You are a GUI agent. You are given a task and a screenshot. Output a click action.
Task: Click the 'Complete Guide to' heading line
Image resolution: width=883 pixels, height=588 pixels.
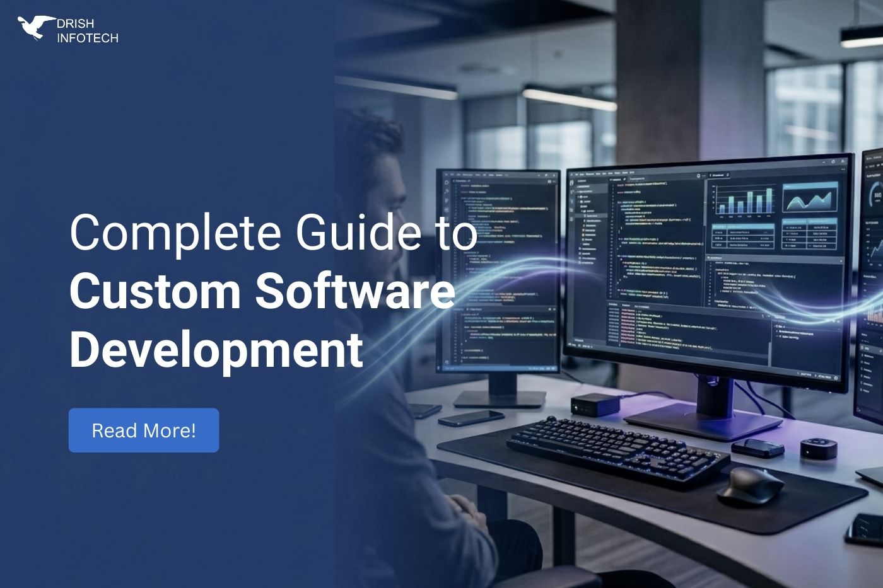coord(272,233)
